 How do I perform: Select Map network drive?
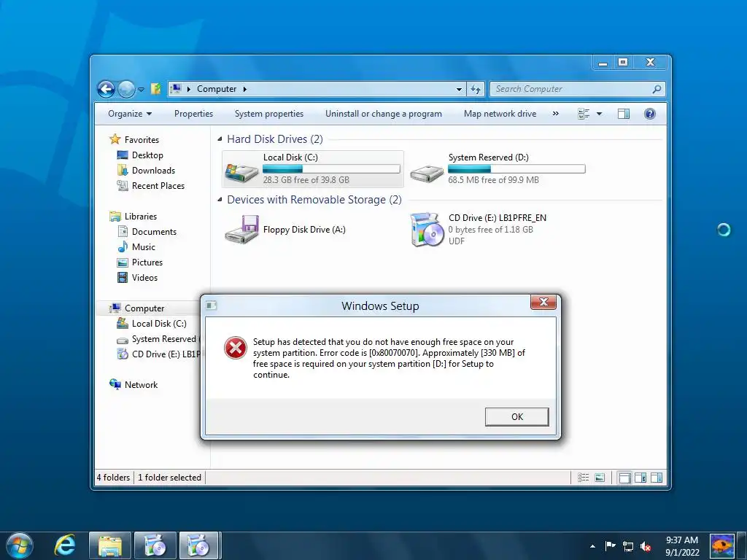500,114
